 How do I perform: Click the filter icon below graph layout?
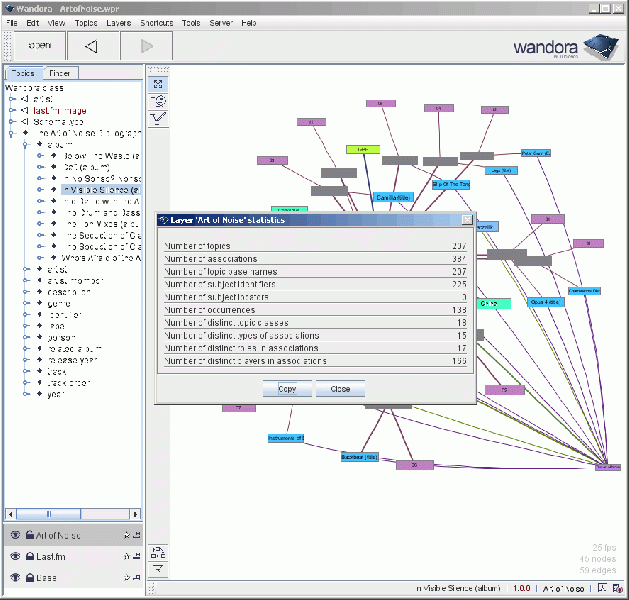[158, 568]
